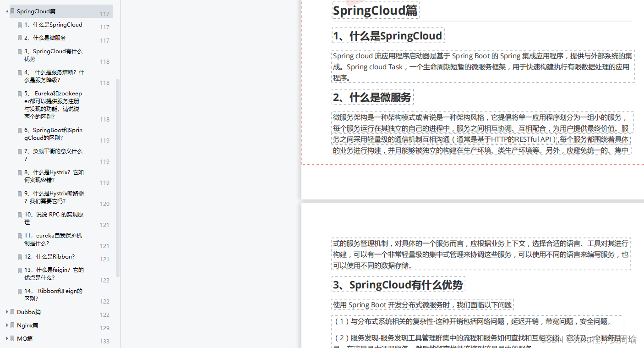Click bookmark icon beside 10、说说 RPC 的实现原理

click(x=20, y=215)
